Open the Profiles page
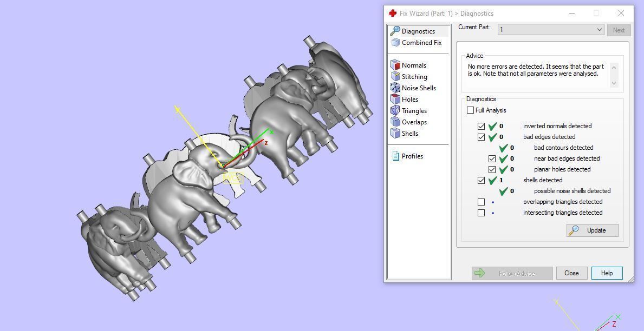 point(412,156)
